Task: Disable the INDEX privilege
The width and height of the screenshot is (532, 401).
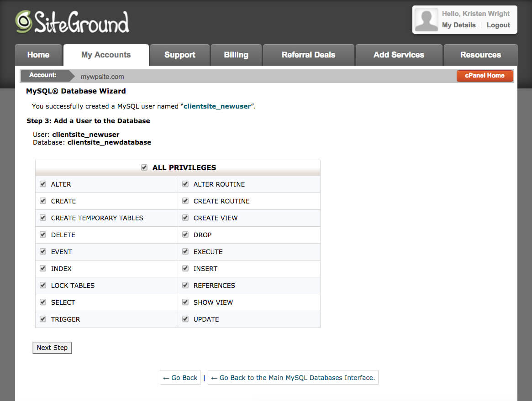Action: tap(43, 268)
